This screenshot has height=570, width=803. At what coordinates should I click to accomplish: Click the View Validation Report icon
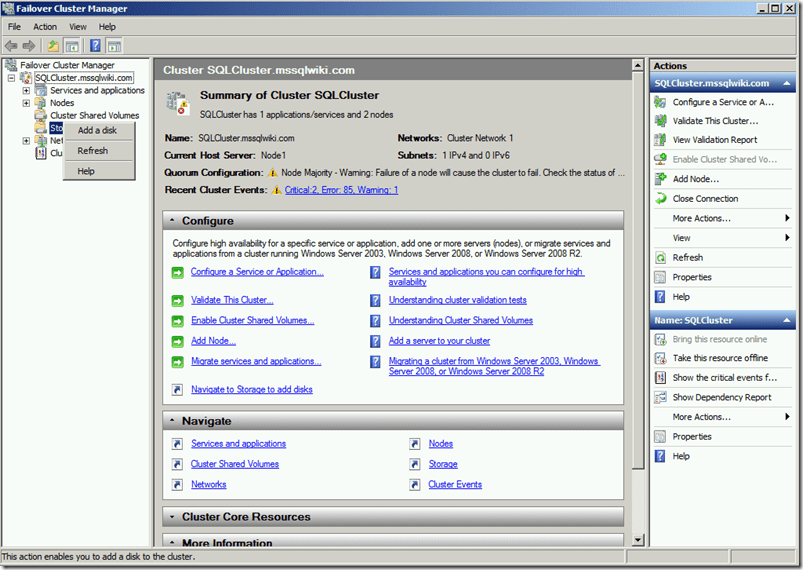tap(660, 140)
